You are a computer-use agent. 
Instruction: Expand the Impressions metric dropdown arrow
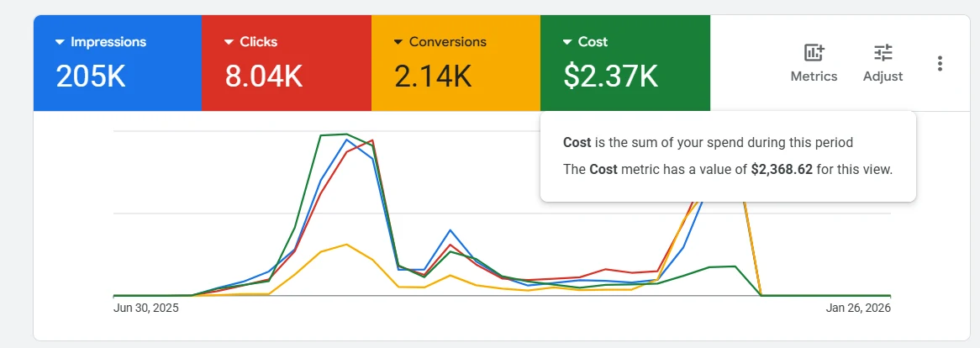tap(60, 42)
